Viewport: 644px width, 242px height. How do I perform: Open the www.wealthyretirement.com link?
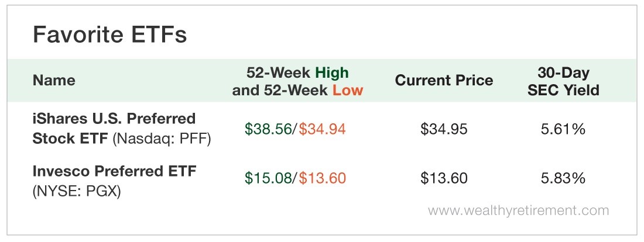click(x=518, y=211)
